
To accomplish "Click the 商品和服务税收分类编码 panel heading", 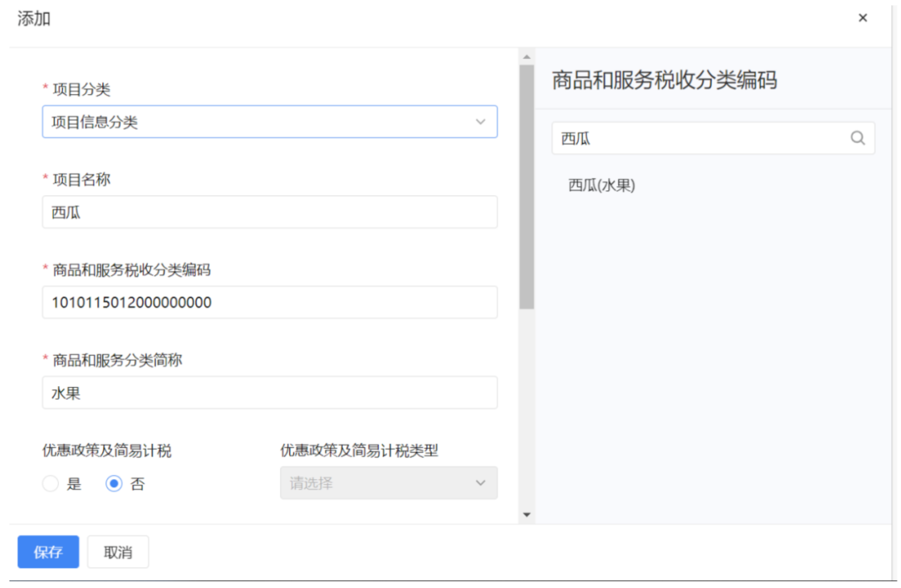I will click(664, 81).
